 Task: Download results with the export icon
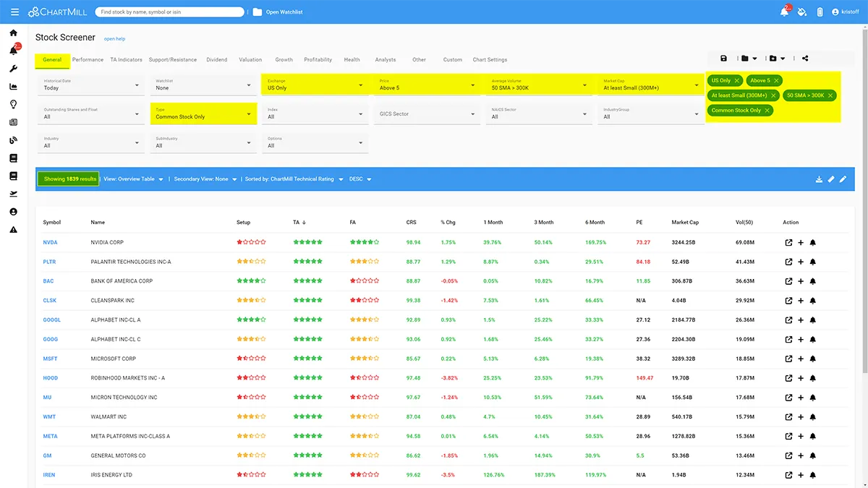point(819,179)
